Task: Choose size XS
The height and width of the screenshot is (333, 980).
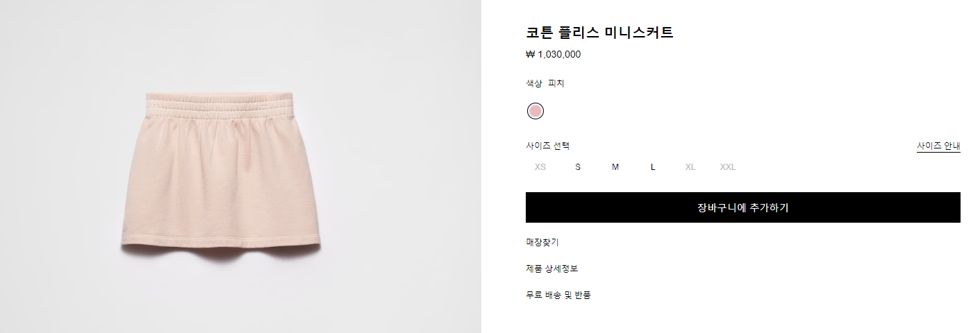Action: pos(540,167)
